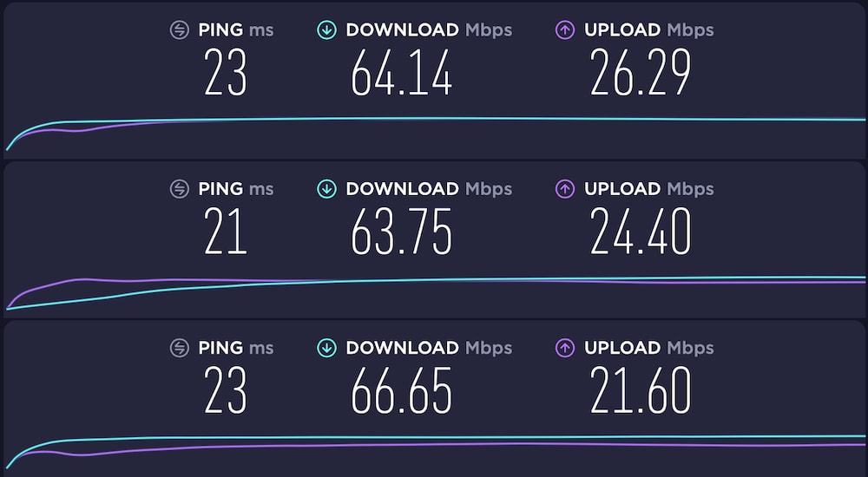Select the 64.14 download speed value
This screenshot has width=868, height=477.
(401, 72)
